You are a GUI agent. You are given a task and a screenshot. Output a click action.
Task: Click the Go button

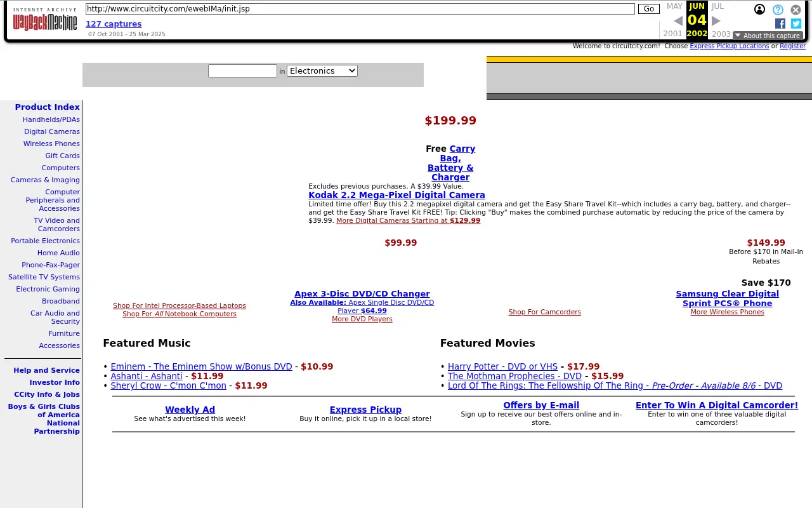tap(649, 9)
